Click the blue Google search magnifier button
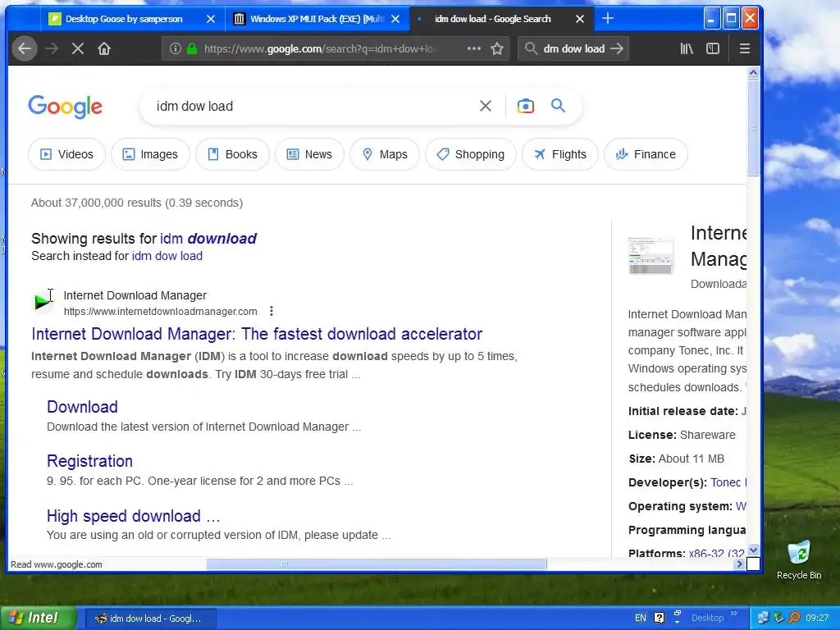840x630 pixels. (558, 106)
